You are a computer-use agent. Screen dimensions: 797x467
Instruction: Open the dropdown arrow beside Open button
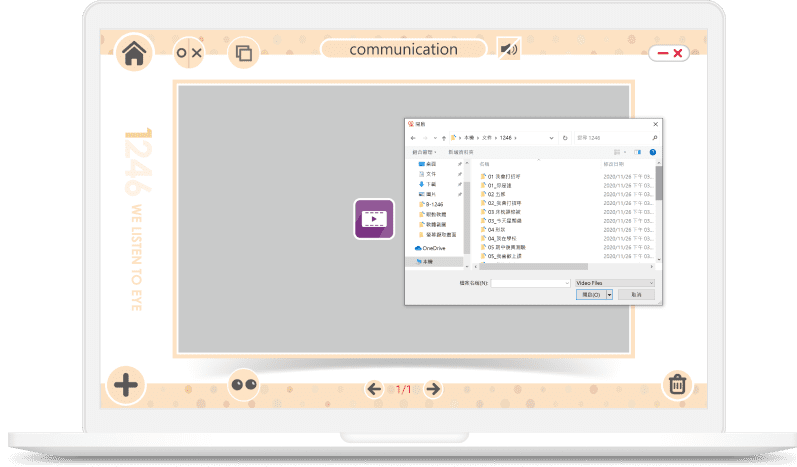pos(609,295)
